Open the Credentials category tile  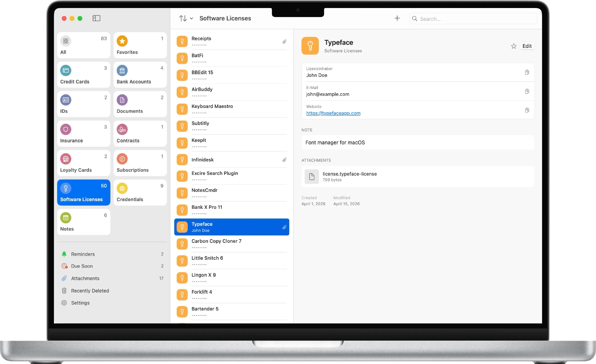click(x=140, y=193)
